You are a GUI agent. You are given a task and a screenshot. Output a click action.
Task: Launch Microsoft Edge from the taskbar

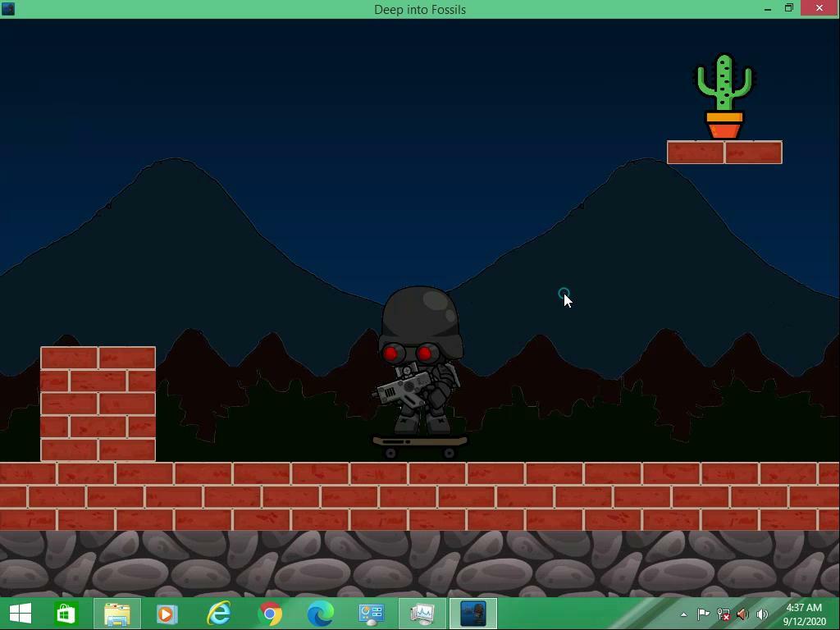coord(320,614)
